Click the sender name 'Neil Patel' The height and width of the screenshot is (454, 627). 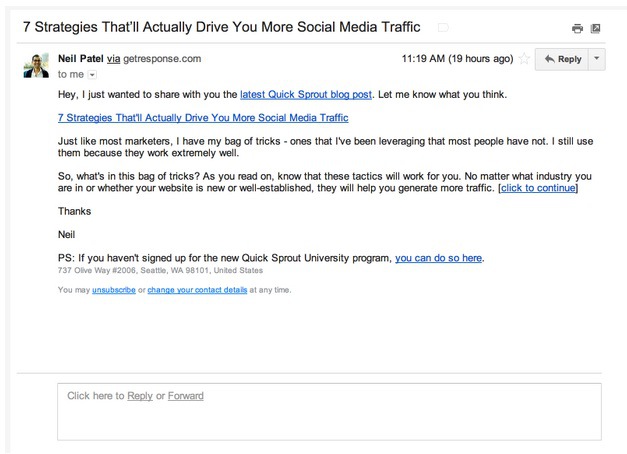pyautogui.click(x=81, y=59)
